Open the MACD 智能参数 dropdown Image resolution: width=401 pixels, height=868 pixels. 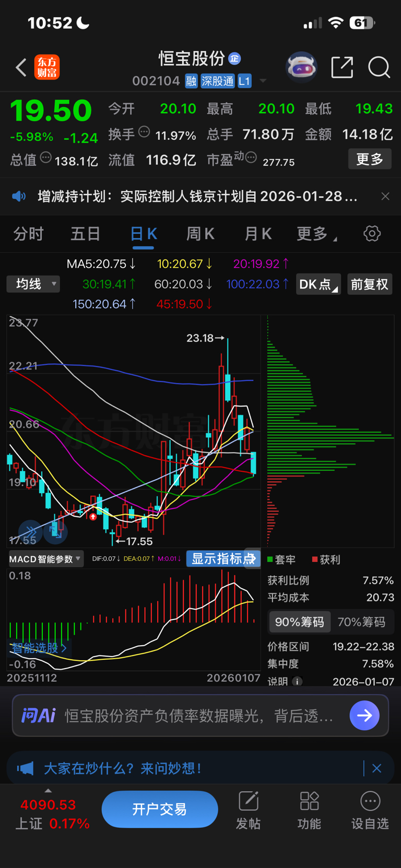coord(46,559)
